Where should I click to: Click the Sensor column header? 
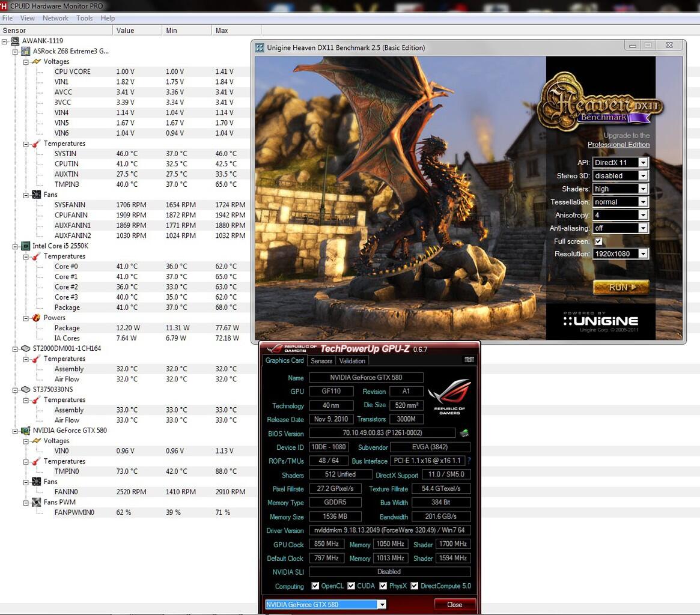[x=56, y=31]
